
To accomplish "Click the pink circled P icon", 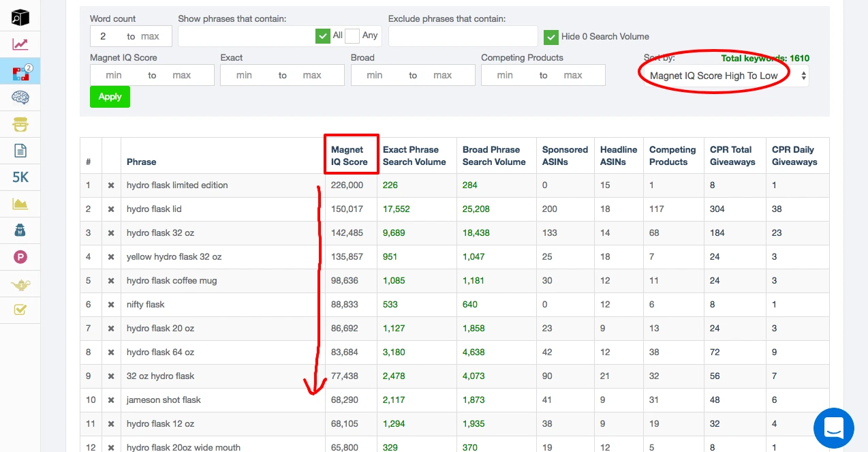I will pyautogui.click(x=20, y=258).
